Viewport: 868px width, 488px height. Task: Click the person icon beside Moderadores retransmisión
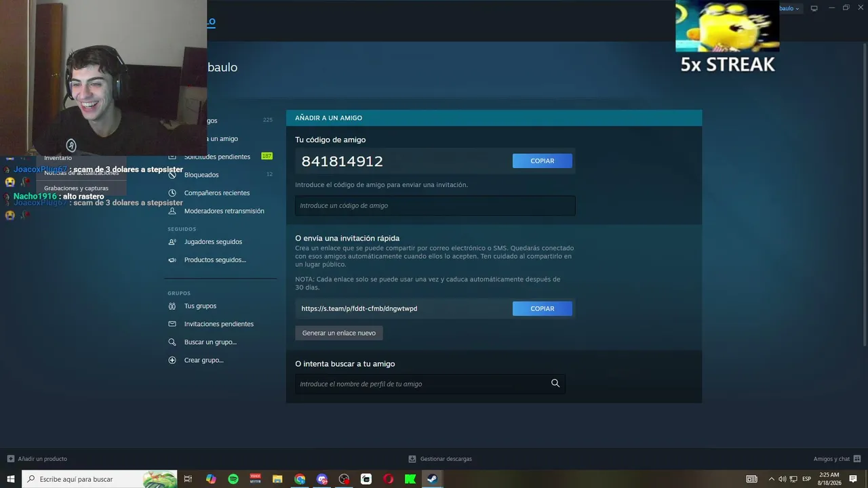tap(172, 211)
